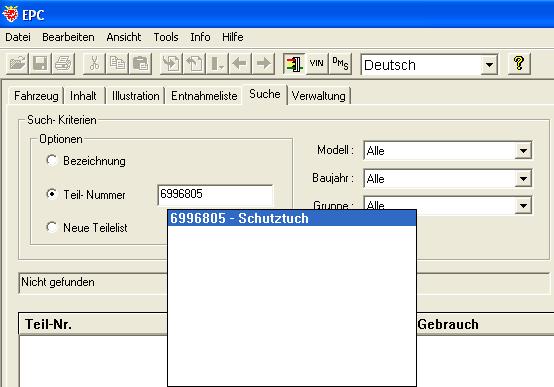The image size is (554, 387).
Task: Open the Ansicht menu
Action: 124,37
